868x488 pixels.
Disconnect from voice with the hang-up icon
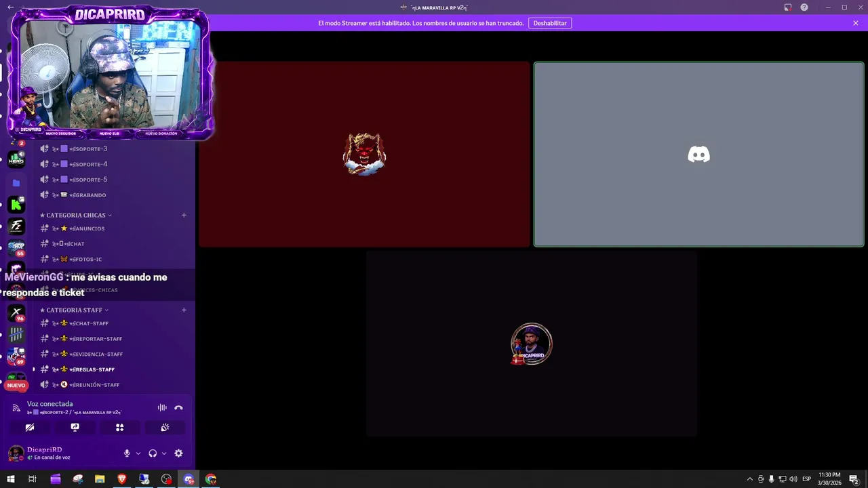[x=178, y=407]
